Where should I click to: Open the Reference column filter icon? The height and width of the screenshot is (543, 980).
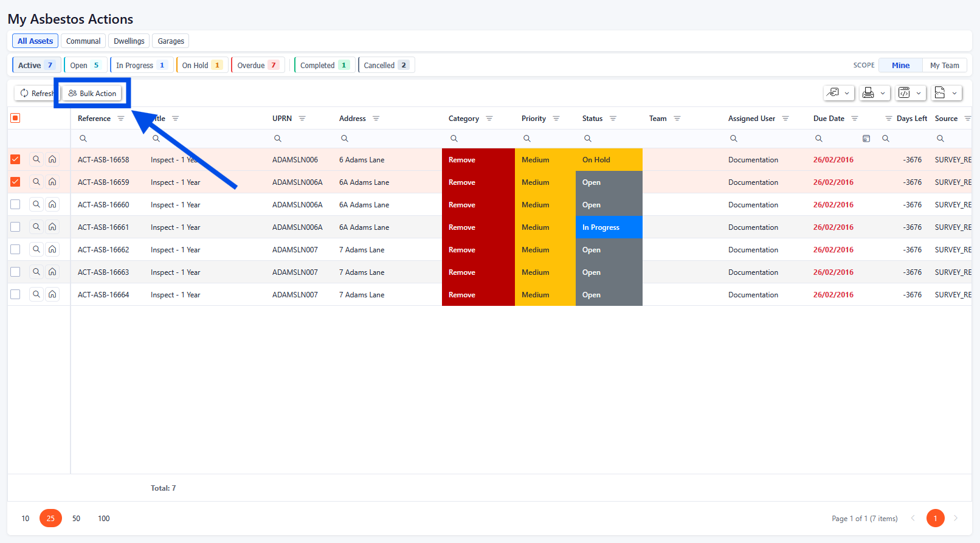(121, 119)
